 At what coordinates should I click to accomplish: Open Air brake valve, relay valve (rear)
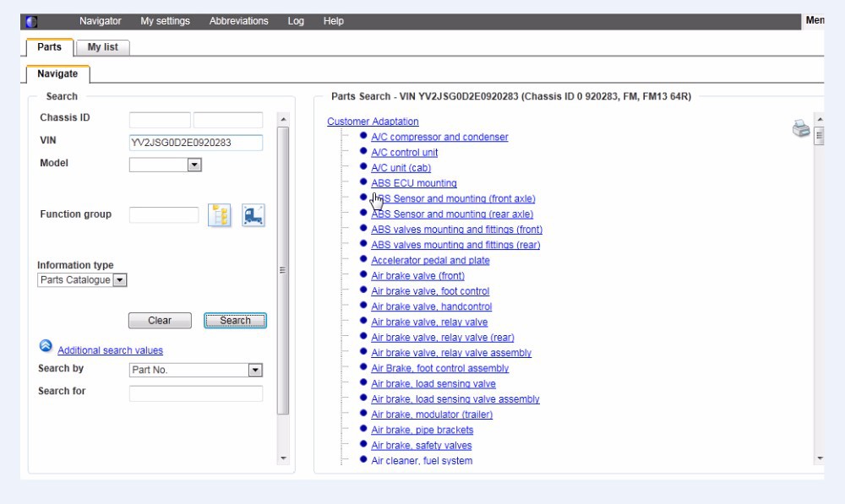[443, 338]
